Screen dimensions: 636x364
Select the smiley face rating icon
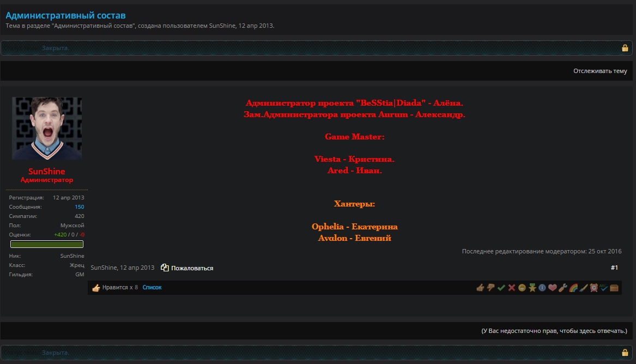[522, 288]
